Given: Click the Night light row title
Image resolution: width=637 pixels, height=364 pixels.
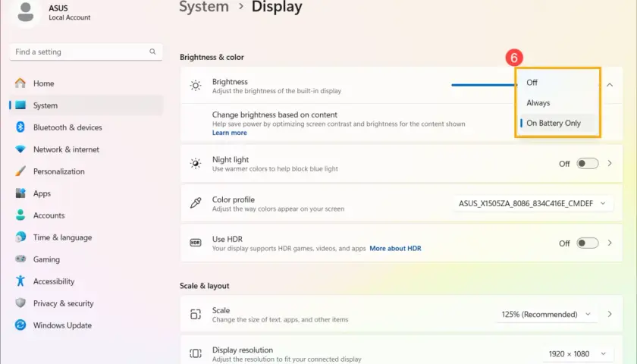Looking at the screenshot, I should coord(231,160).
